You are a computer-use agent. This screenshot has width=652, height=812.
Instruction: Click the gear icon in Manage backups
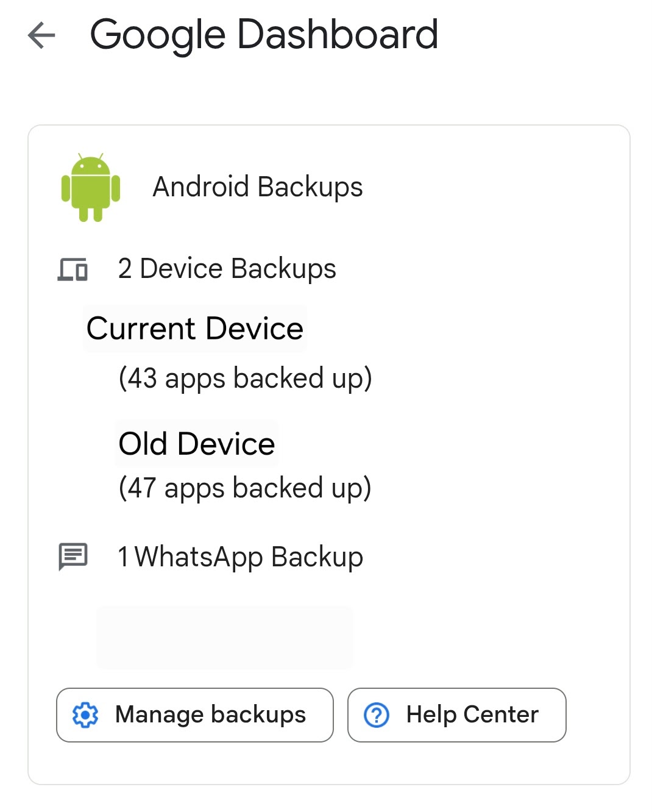point(85,714)
